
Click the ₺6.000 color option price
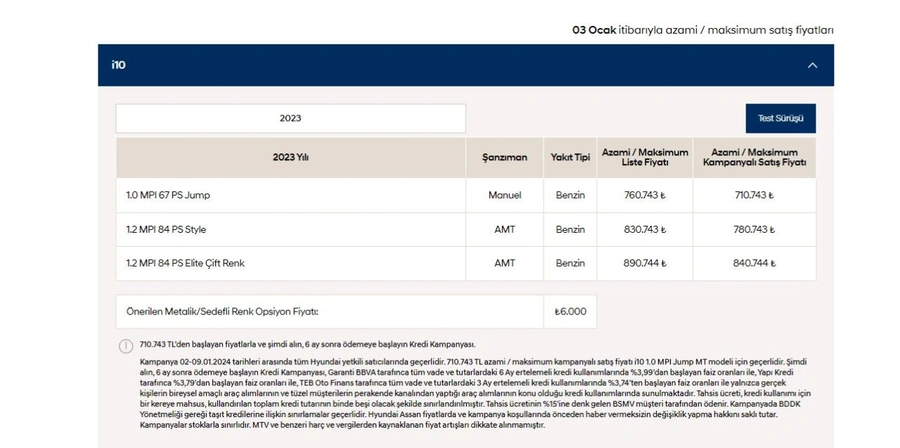click(570, 311)
